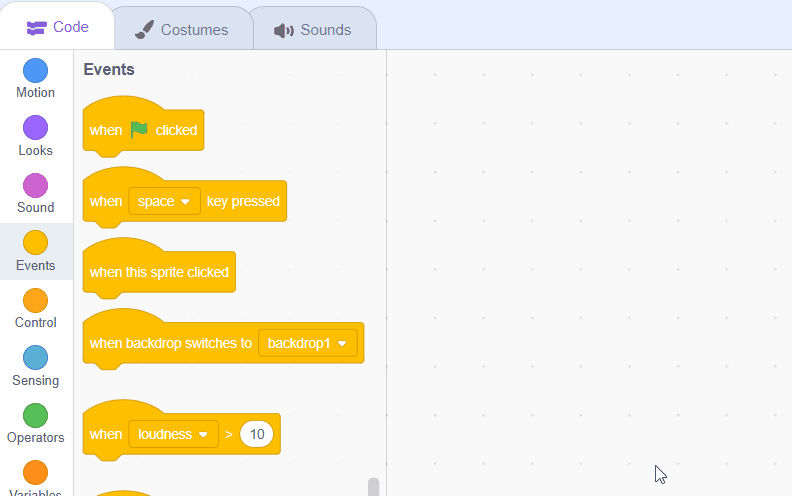Image resolution: width=792 pixels, height=496 pixels.
Task: Click the 'key pressed' text on the block
Action: point(243,201)
